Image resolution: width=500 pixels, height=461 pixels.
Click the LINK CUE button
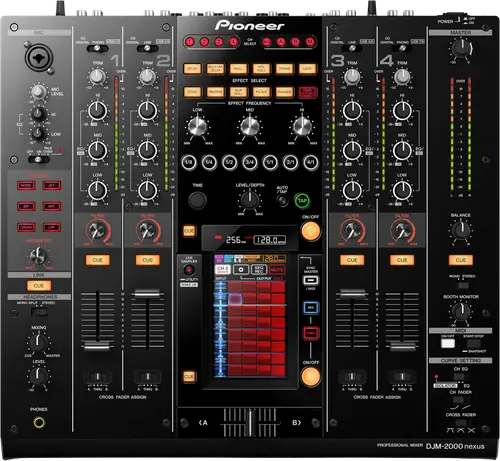(x=39, y=286)
